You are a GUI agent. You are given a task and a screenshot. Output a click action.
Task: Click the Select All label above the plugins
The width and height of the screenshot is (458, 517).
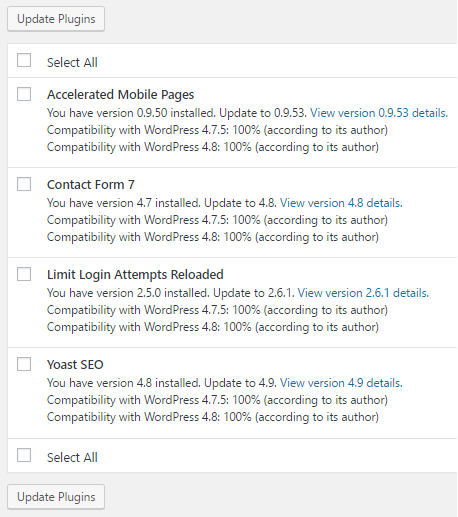tap(72, 62)
